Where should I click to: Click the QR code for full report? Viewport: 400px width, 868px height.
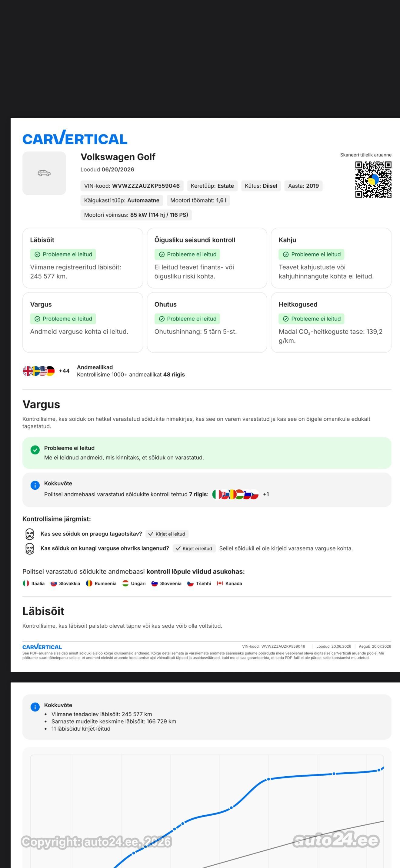[x=373, y=179]
